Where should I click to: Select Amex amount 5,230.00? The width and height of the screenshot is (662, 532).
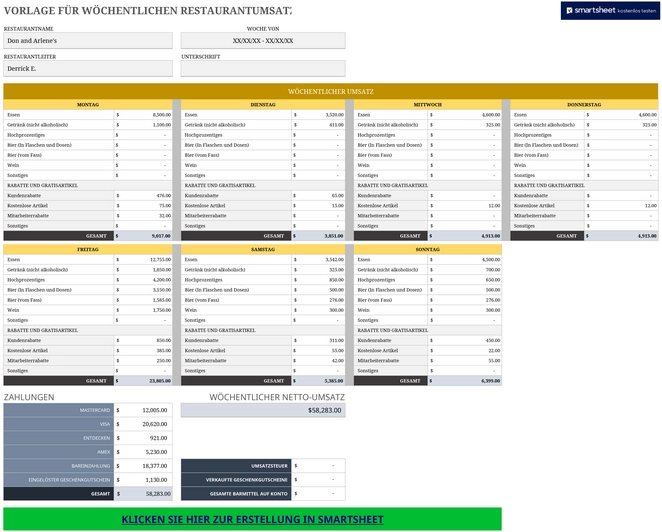tap(143, 452)
